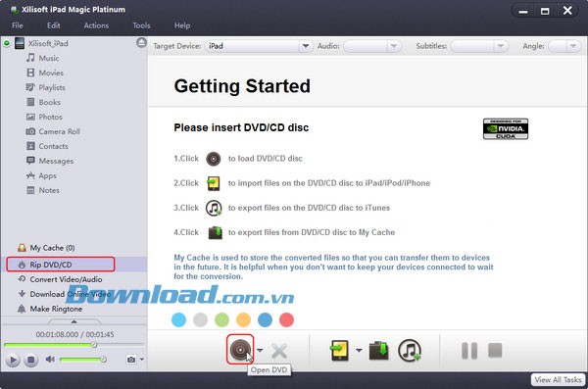Click the eject icon next to Xilisoft_iPad

141,43
